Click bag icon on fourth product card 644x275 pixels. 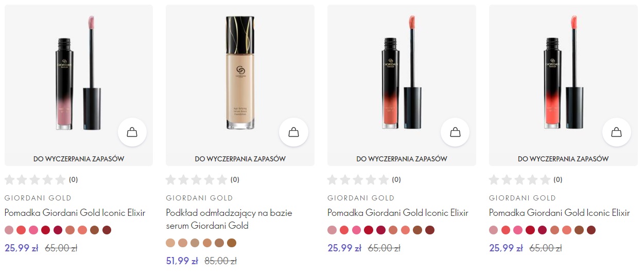(x=617, y=132)
